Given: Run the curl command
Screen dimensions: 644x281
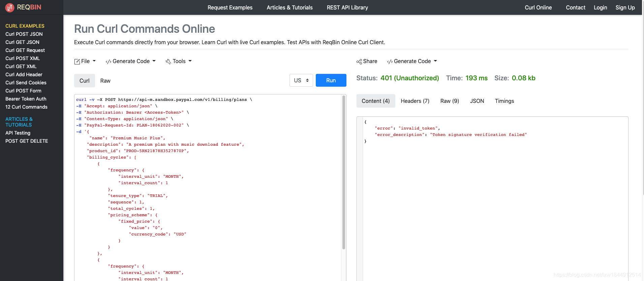Looking at the screenshot, I should 331,80.
